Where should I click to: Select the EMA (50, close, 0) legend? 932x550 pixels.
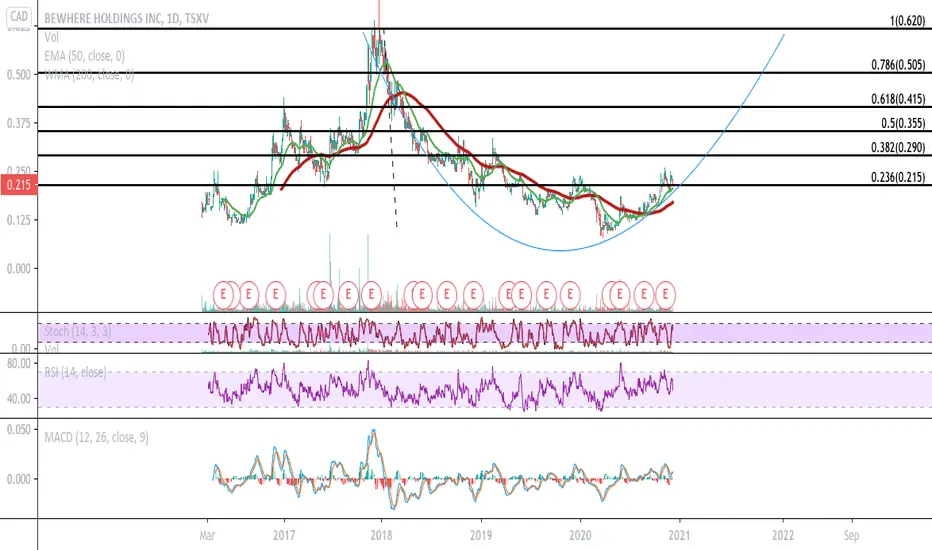coord(84,56)
